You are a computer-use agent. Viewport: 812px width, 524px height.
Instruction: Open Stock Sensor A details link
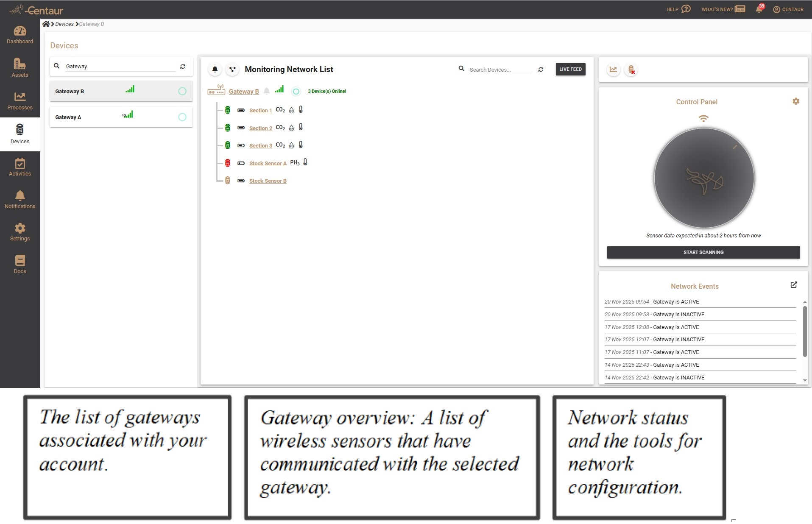coord(268,163)
